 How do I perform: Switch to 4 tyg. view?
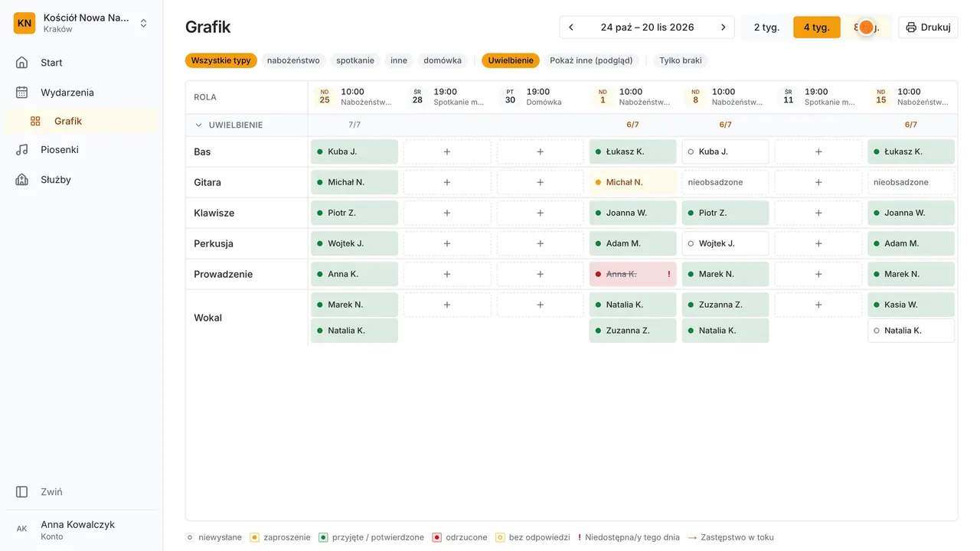816,28
